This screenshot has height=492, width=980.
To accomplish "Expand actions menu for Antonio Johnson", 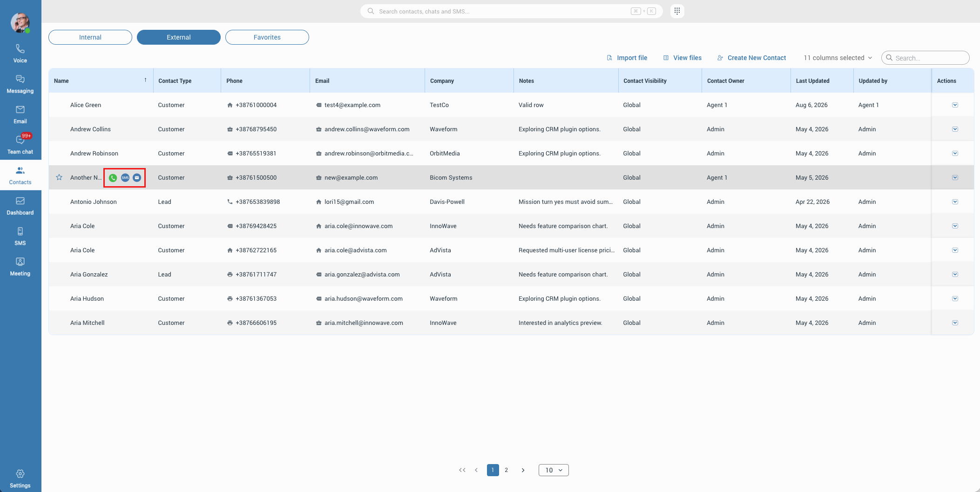I will (955, 202).
